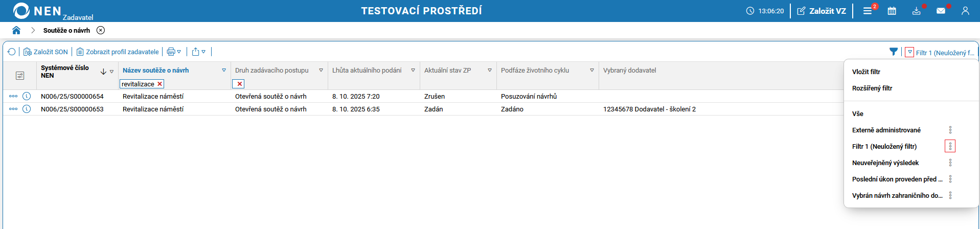
Task: Open the calendar icon in header
Action: click(892, 11)
